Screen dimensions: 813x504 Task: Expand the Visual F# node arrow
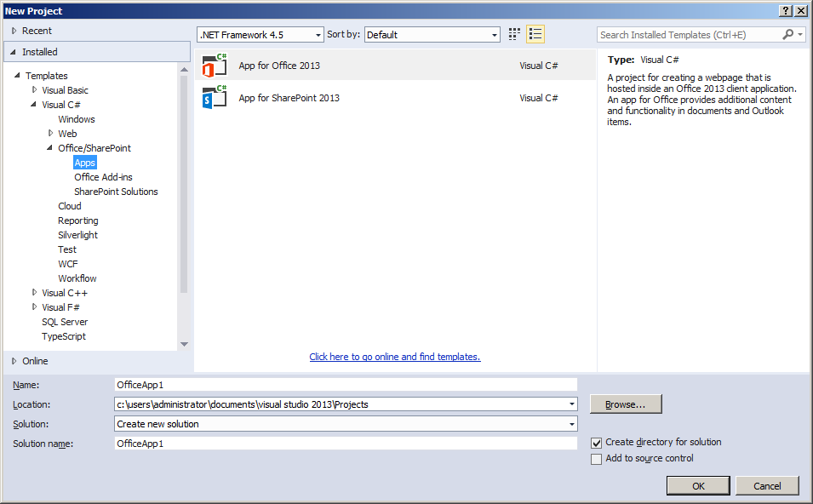coord(34,307)
